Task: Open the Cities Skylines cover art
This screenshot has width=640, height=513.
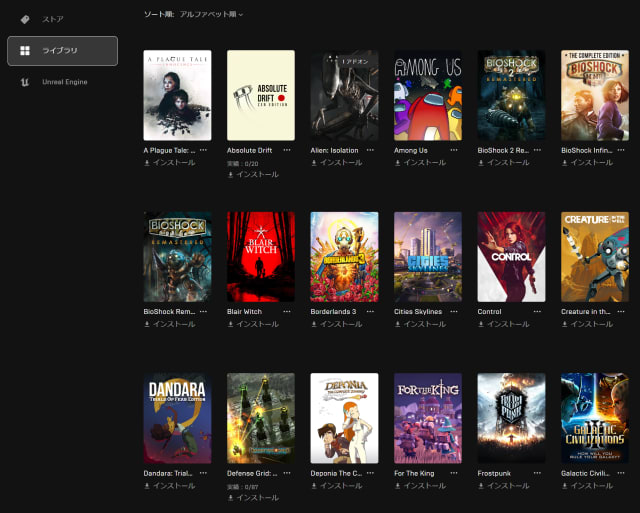Action: (428, 257)
